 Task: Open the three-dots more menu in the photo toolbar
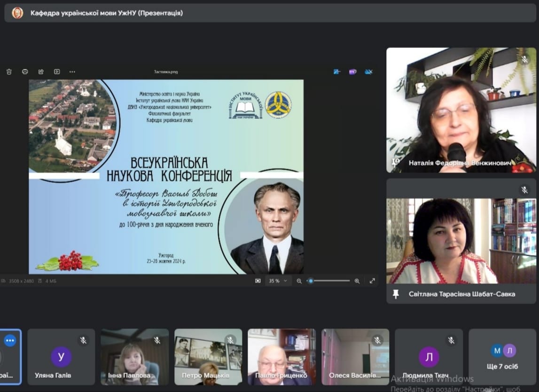pos(72,71)
